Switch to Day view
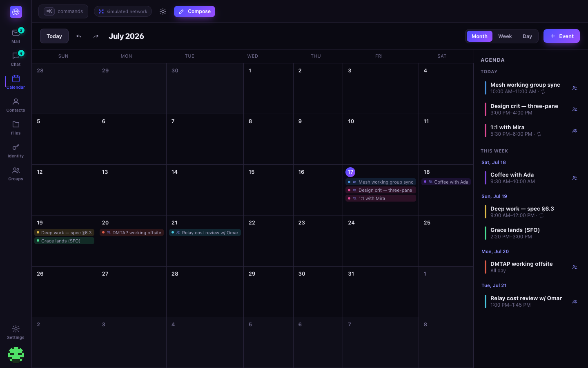 click(x=527, y=36)
